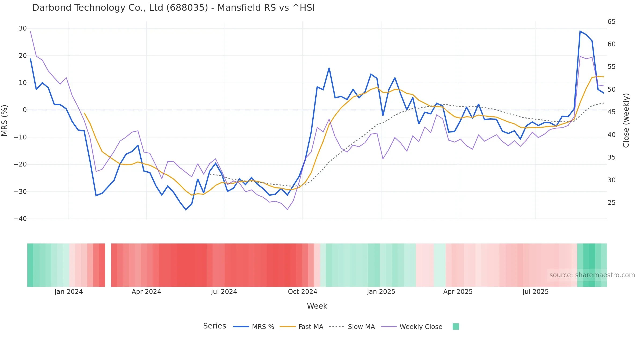Image resolution: width=644 pixels, height=362 pixels.
Task: Click the 45 tick on Close axis
Action: point(612,112)
